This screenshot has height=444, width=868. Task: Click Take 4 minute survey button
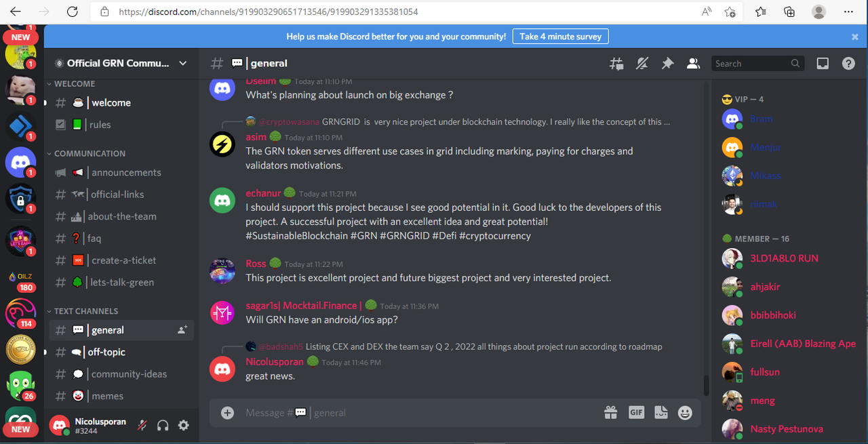click(560, 37)
